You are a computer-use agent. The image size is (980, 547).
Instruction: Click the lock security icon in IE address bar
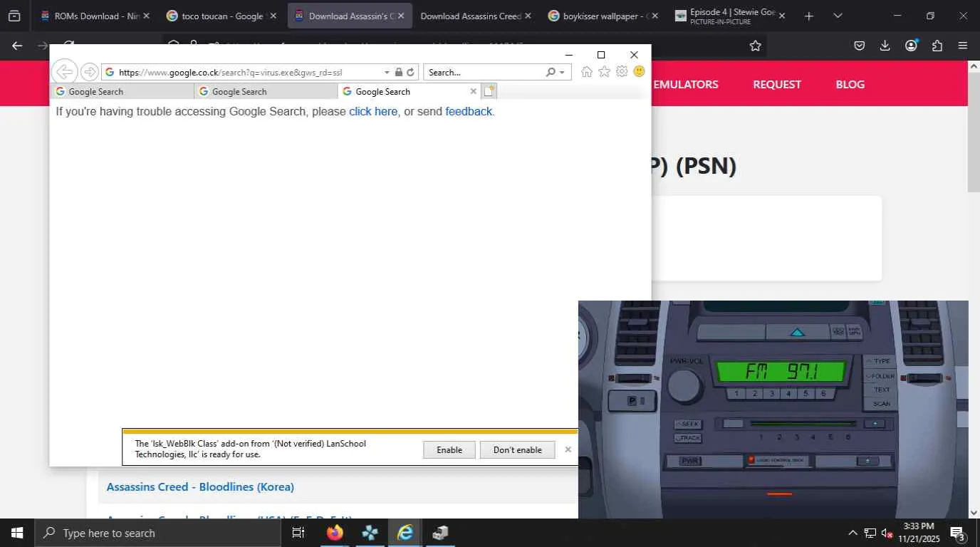[399, 72]
